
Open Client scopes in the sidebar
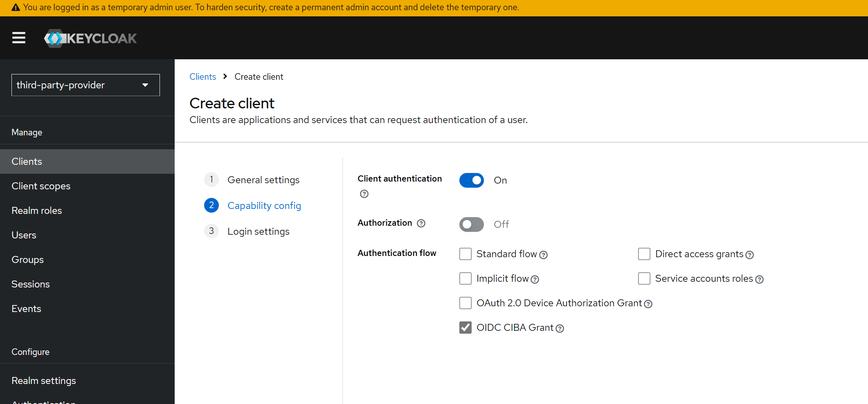87,186
